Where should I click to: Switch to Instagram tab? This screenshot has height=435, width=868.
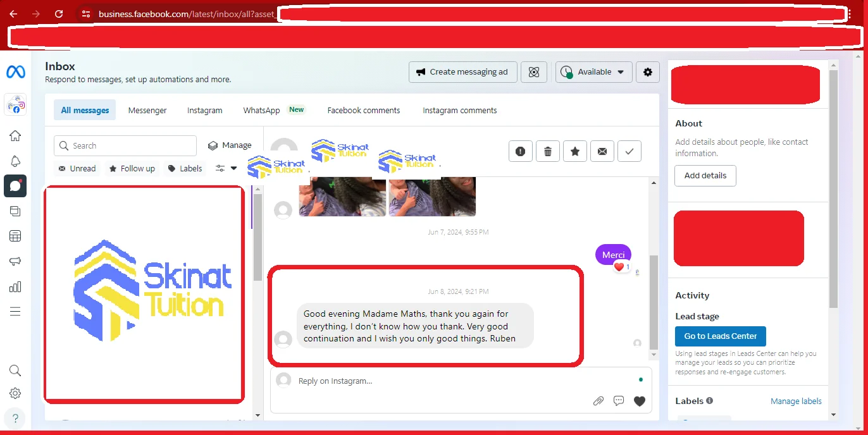pos(205,110)
